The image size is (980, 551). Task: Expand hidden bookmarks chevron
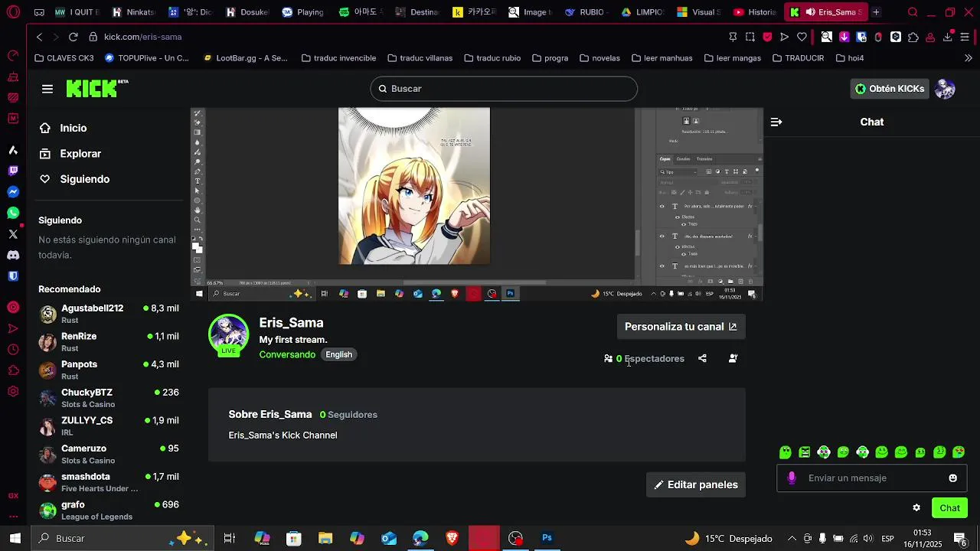click(969, 58)
